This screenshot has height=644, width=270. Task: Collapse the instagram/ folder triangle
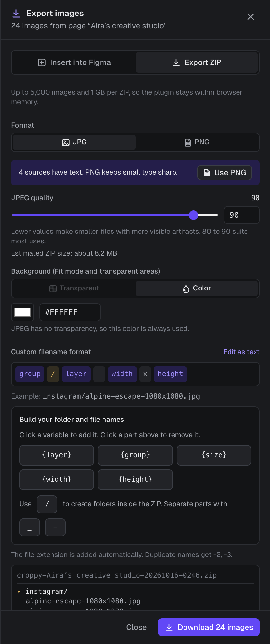coord(19,592)
